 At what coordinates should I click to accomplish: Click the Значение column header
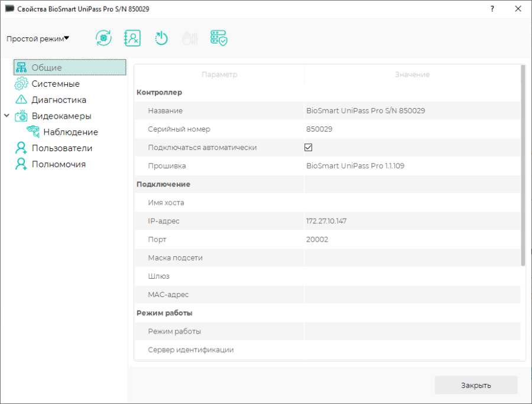pos(412,74)
